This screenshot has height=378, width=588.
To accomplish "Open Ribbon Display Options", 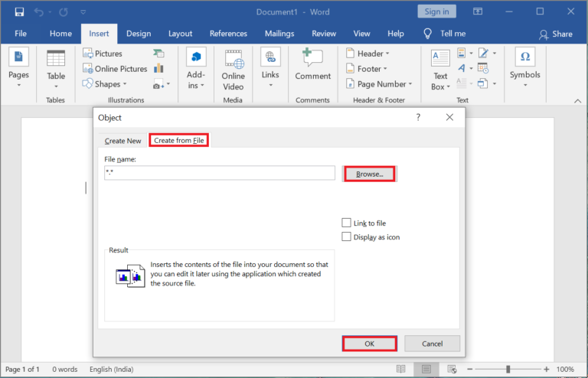I will click(478, 11).
